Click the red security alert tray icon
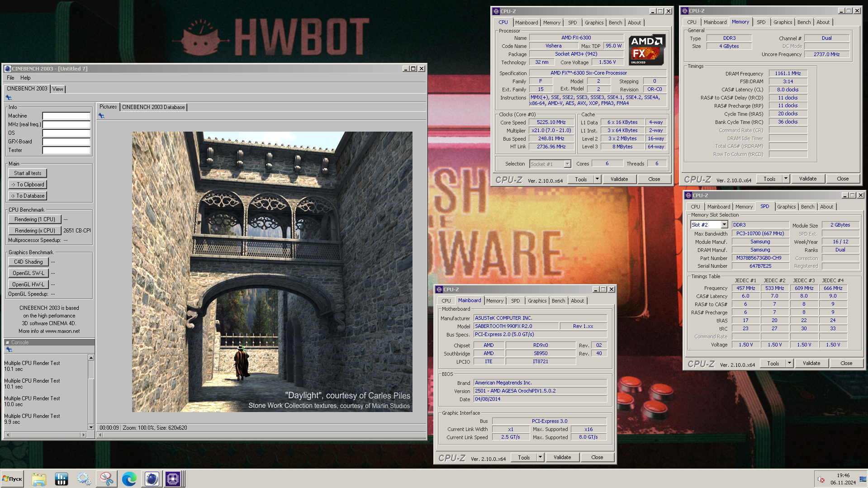This screenshot has width=868, height=488. click(821, 479)
